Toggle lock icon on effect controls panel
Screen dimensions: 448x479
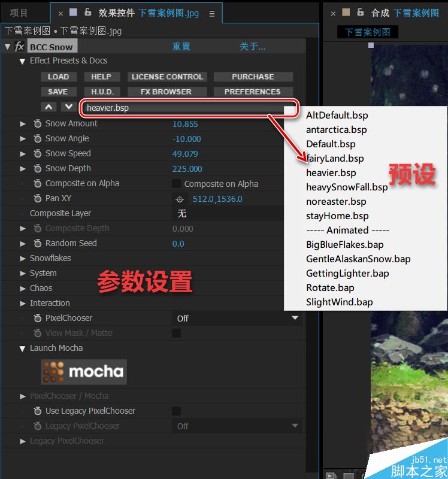pos(87,12)
